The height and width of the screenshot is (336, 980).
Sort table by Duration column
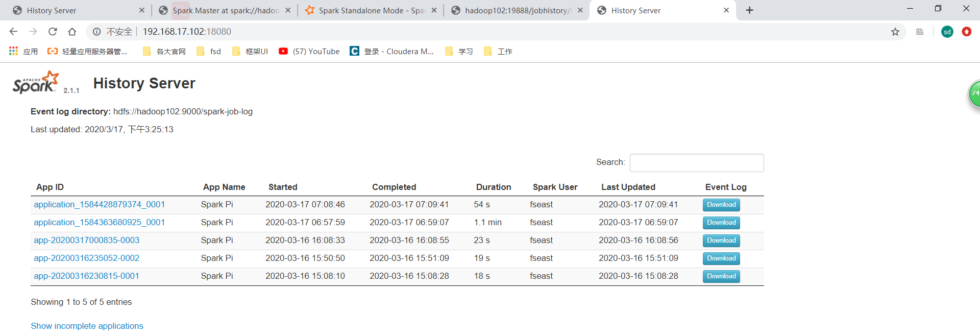[x=494, y=187]
